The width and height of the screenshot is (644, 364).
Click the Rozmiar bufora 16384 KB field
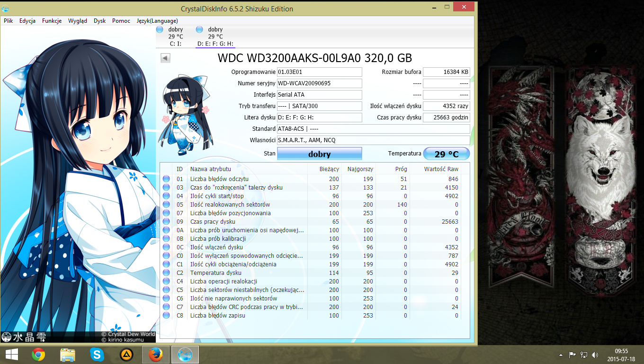(447, 72)
